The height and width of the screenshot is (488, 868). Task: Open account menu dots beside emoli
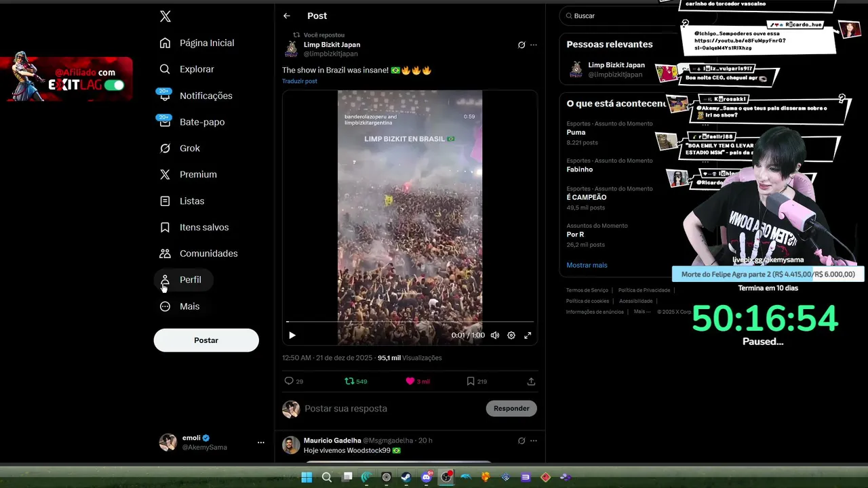261,443
